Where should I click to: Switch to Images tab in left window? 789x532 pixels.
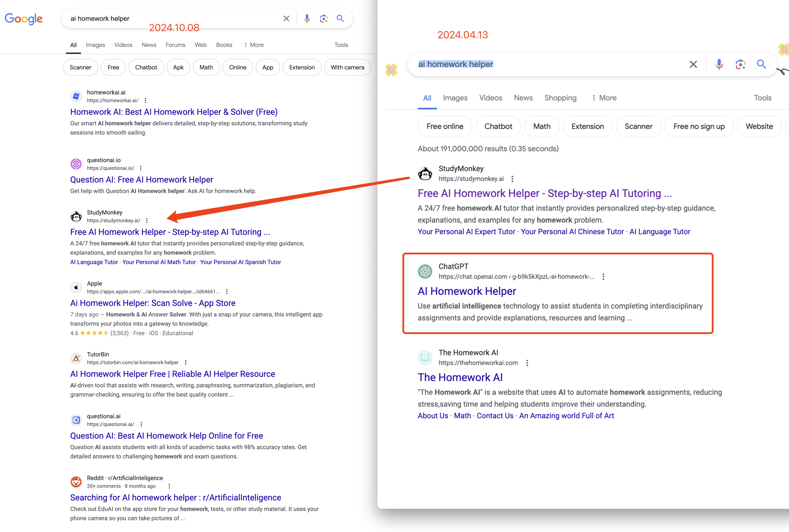pyautogui.click(x=95, y=45)
